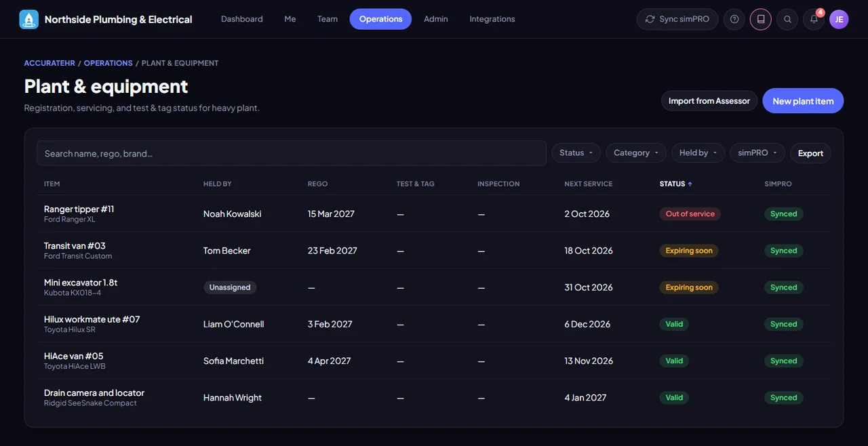Click Import from Assessor button

point(709,101)
